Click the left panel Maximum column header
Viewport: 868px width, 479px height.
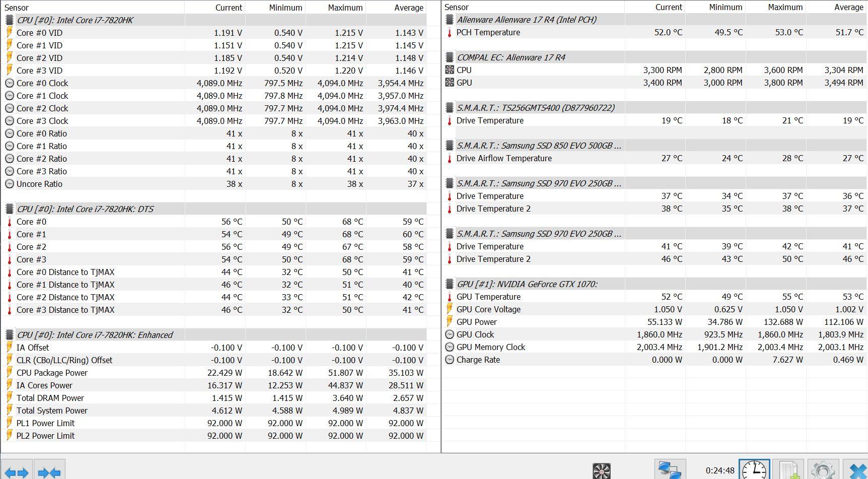[336, 7]
